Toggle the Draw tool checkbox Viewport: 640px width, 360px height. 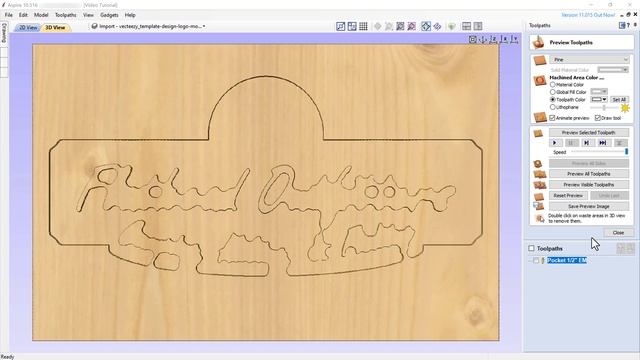pos(598,118)
